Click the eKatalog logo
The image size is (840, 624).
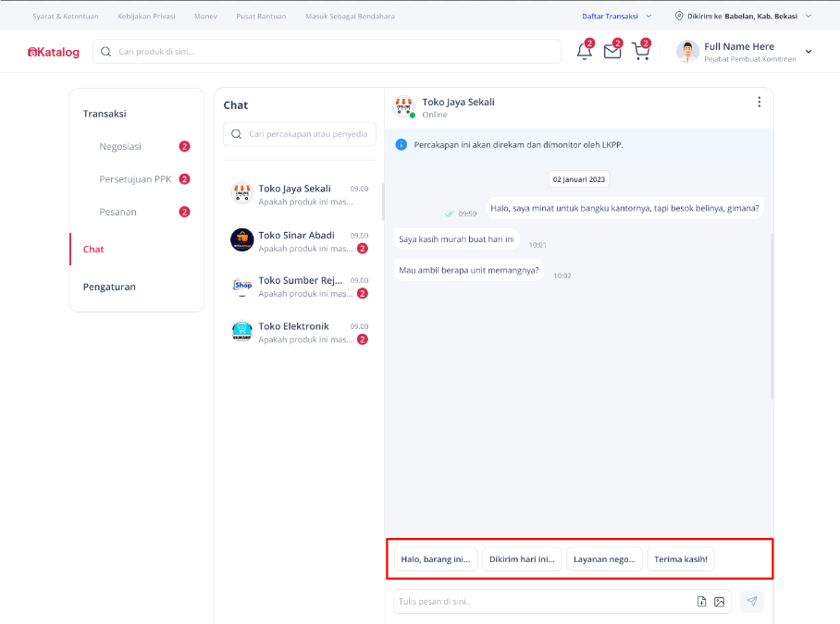54,52
